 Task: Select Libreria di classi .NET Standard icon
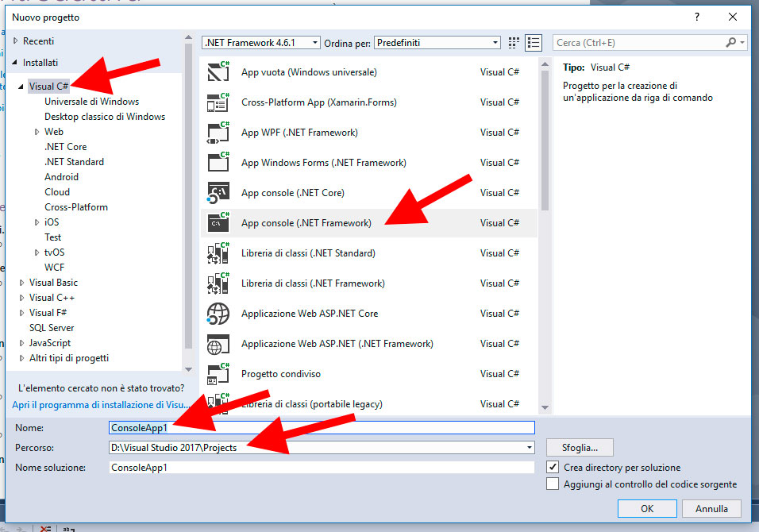[x=218, y=253]
